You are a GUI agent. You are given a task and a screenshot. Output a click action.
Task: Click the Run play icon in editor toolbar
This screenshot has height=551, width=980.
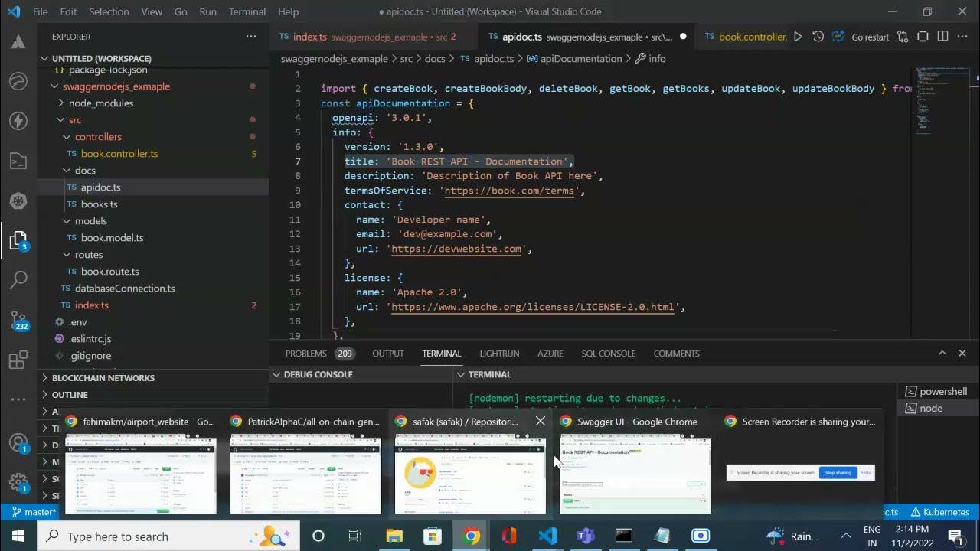[798, 37]
